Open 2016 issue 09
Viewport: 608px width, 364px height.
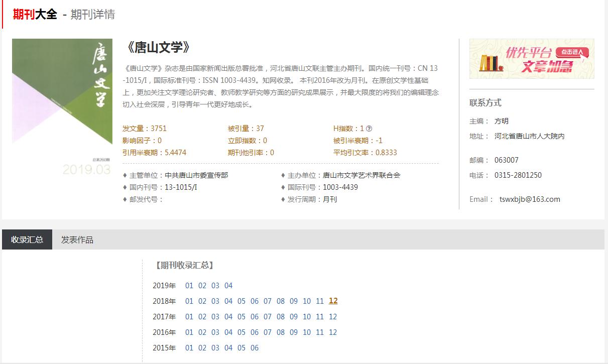(294, 332)
